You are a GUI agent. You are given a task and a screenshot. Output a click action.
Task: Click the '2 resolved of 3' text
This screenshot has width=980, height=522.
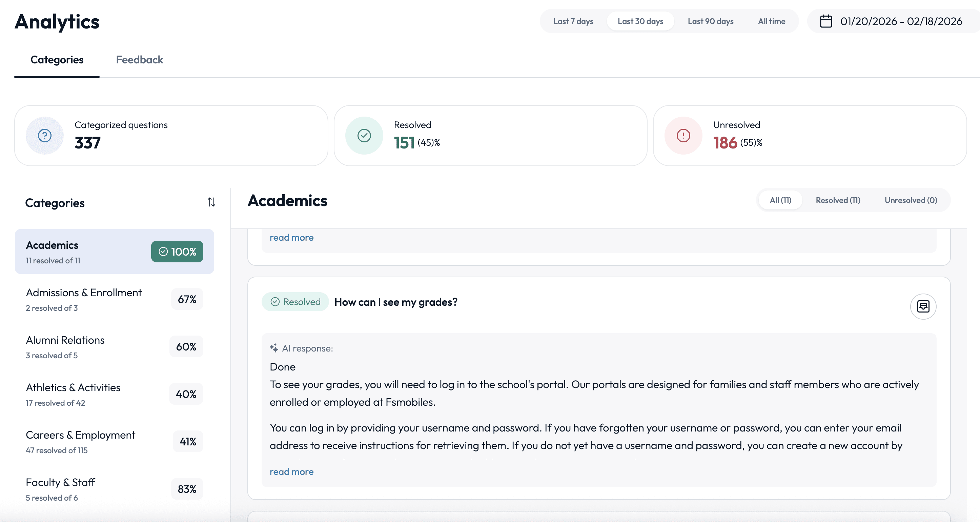coord(52,308)
